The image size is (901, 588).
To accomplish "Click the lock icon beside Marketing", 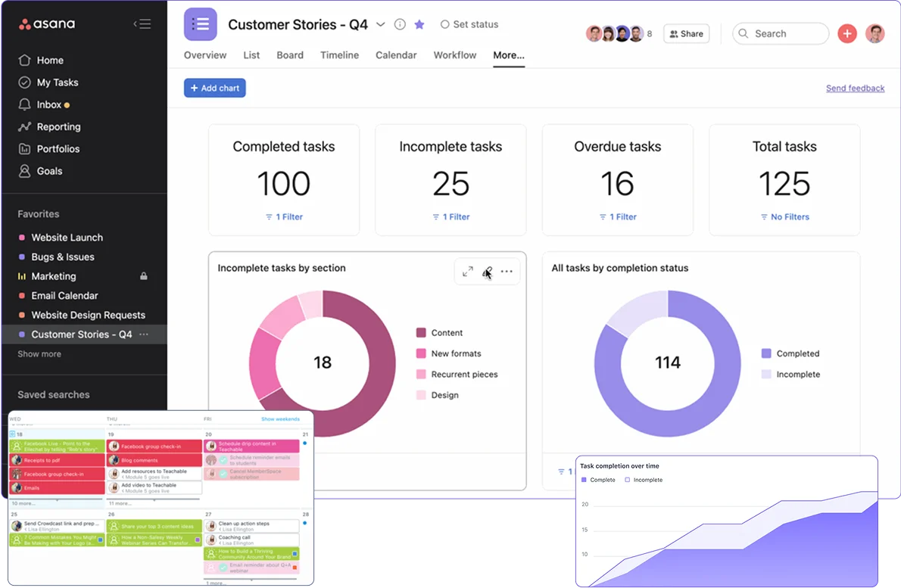I will pos(144,276).
